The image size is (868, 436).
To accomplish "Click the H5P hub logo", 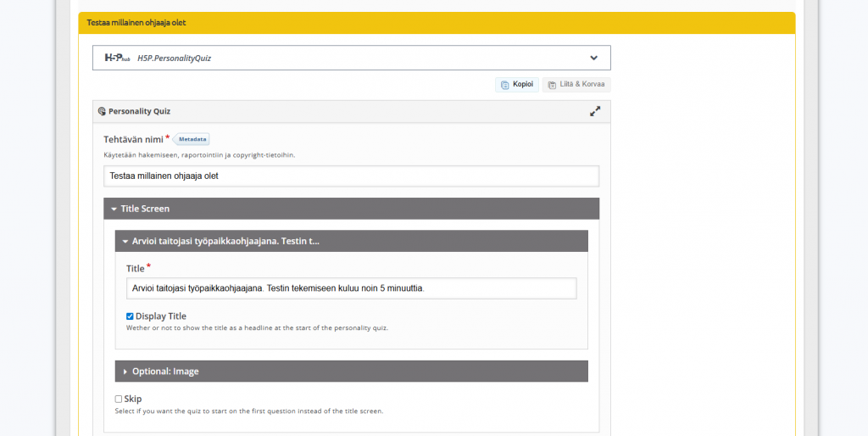I will (x=117, y=58).
